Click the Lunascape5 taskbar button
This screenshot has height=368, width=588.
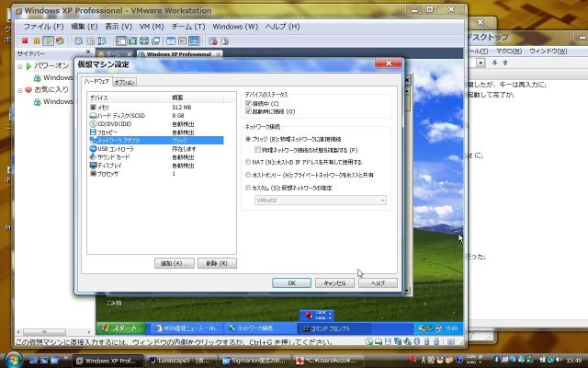point(181,361)
